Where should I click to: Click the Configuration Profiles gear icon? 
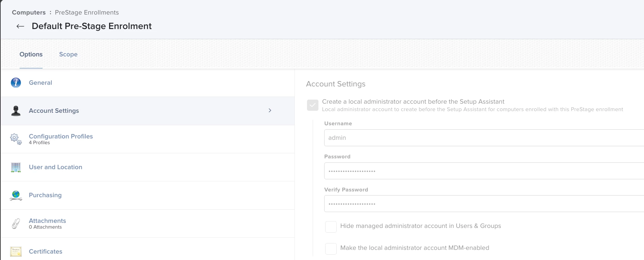coord(16,139)
